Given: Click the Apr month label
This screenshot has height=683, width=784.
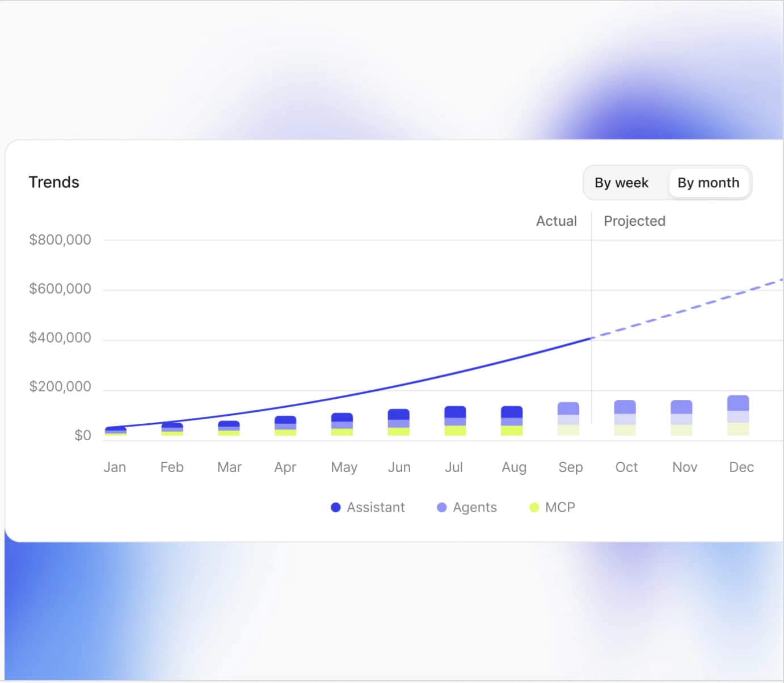Looking at the screenshot, I should coord(285,467).
